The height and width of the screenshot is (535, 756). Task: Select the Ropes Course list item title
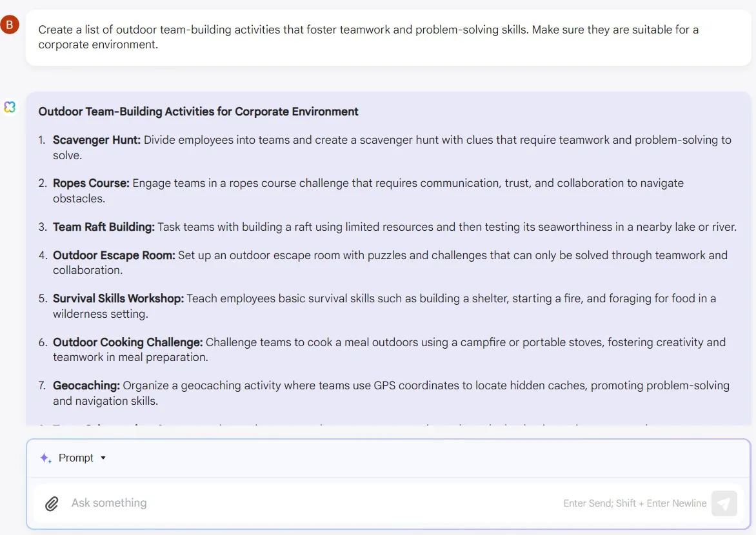pos(91,183)
